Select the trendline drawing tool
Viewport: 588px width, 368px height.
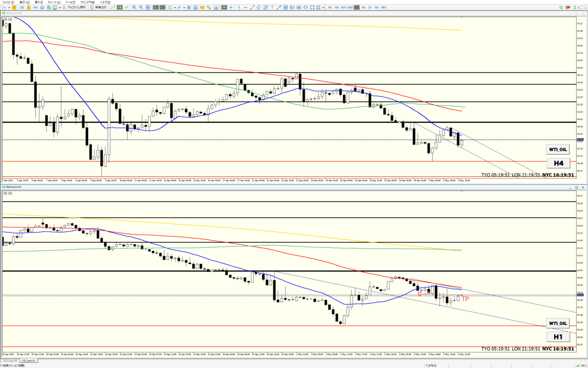pos(252,7)
